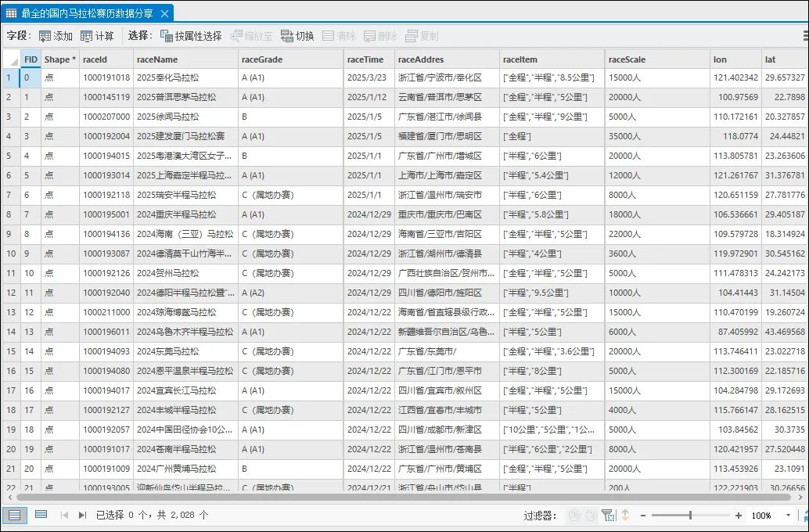Click raceId cell 1000194136
Image resolution: width=809 pixels, height=532 pixels.
[x=107, y=234]
